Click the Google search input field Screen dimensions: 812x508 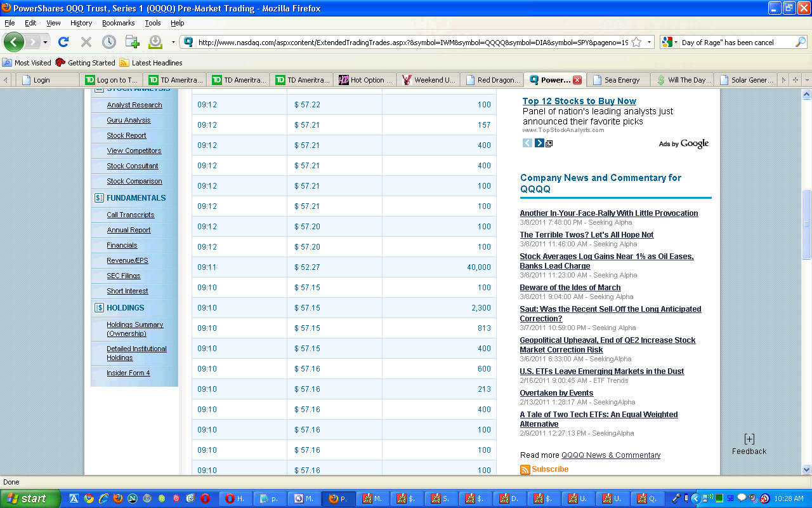click(x=737, y=43)
